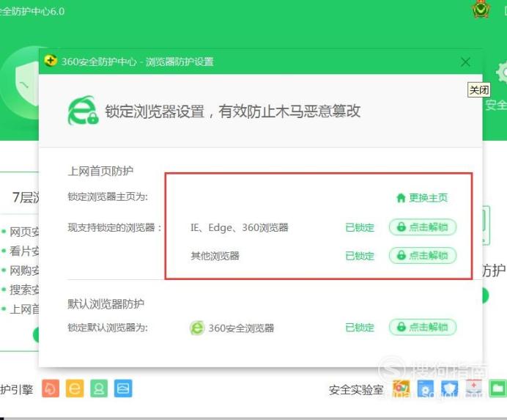Unlock 360安全浏览器 default browser via 点击解锁
The height and width of the screenshot is (420, 507).
tap(423, 327)
